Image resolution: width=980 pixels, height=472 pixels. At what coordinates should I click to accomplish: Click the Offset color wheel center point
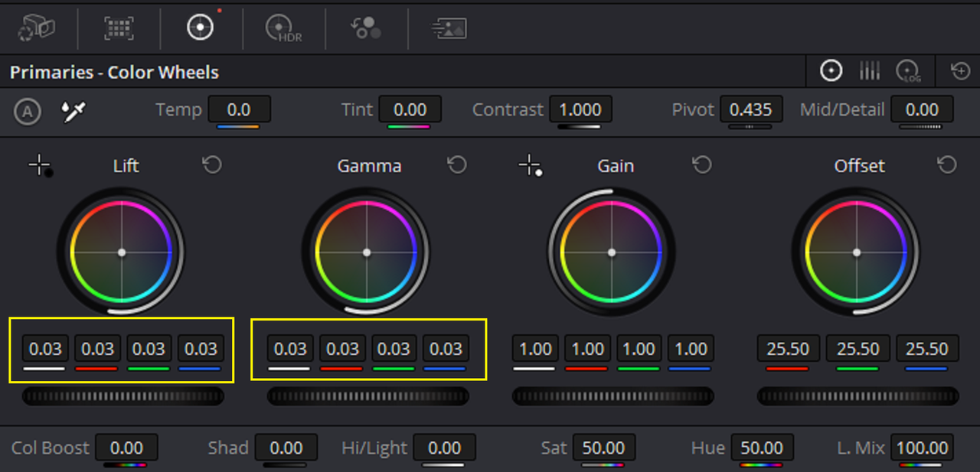coord(856,252)
